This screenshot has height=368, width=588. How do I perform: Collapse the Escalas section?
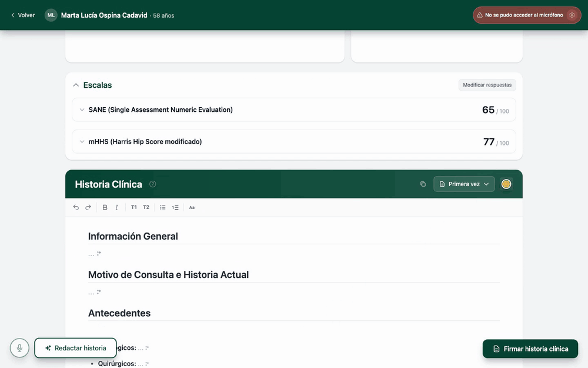click(x=76, y=85)
